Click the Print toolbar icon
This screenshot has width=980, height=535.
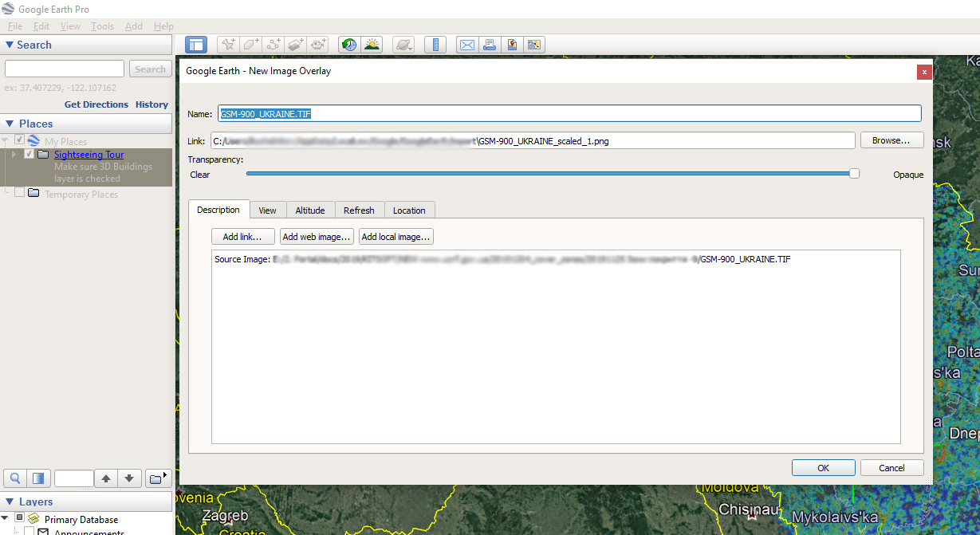(x=490, y=45)
